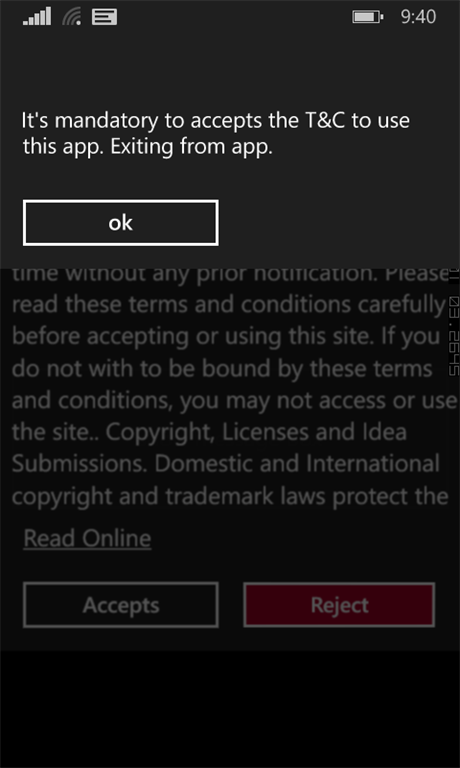Tap the vertical debug counter on right edge

point(454,323)
